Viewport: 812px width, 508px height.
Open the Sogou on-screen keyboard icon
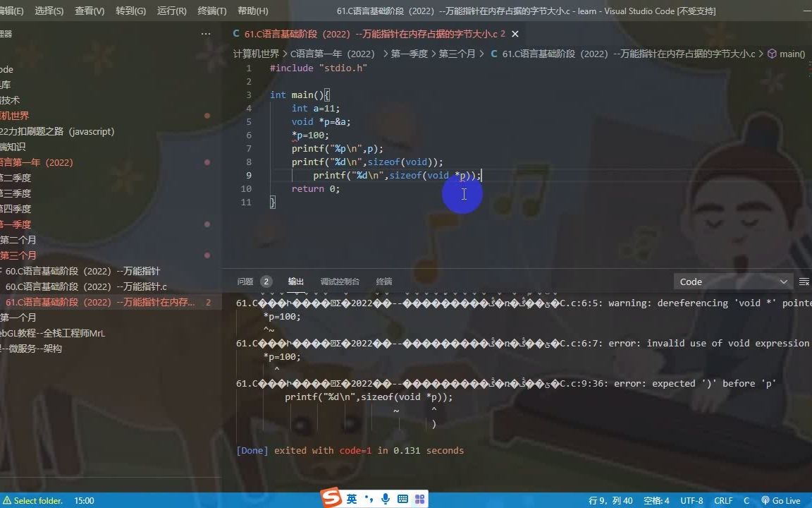tap(402, 499)
